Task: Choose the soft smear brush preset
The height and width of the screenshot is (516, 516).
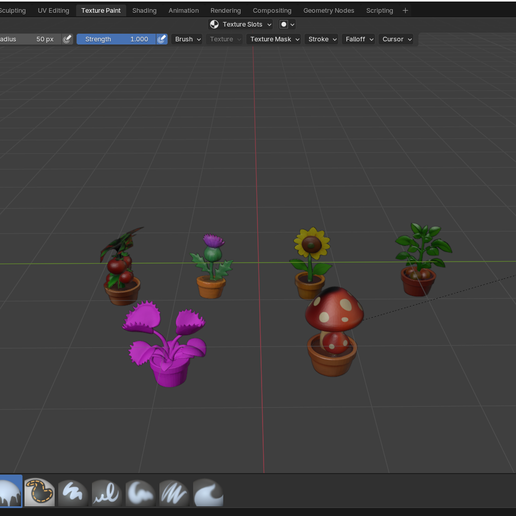Action: coord(140,492)
